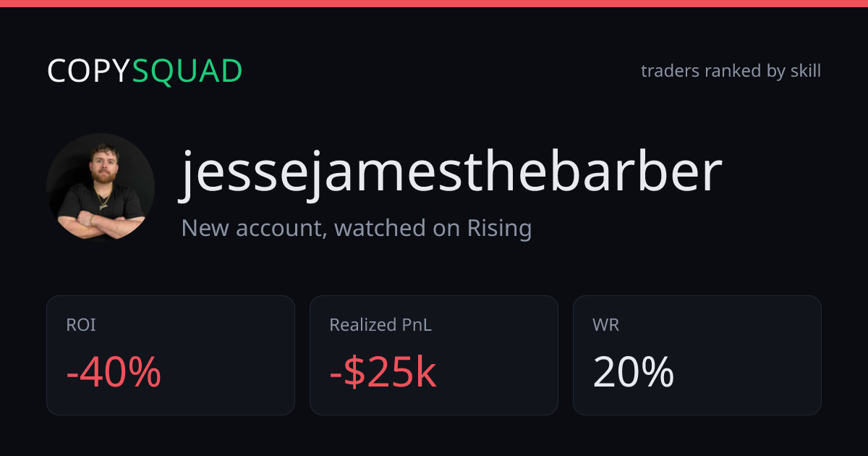Click the white COPY portion of logo
The image size is (868, 456).
tap(90, 71)
